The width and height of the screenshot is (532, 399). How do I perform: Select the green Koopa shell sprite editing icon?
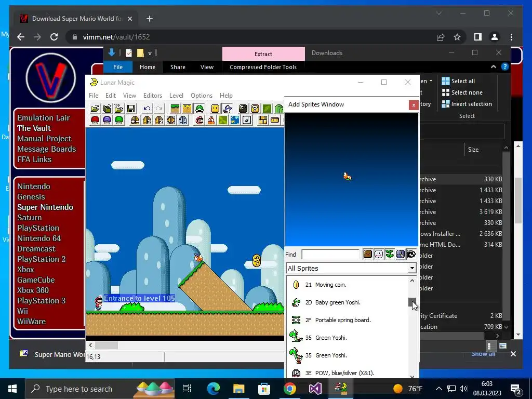[199, 109]
